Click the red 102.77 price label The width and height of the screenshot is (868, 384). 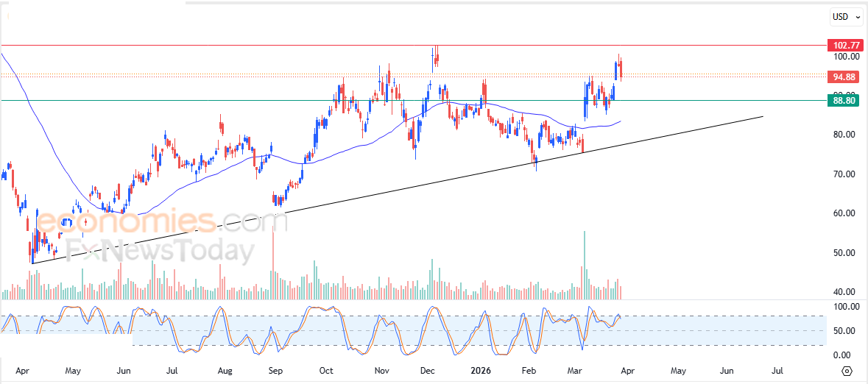(844, 46)
